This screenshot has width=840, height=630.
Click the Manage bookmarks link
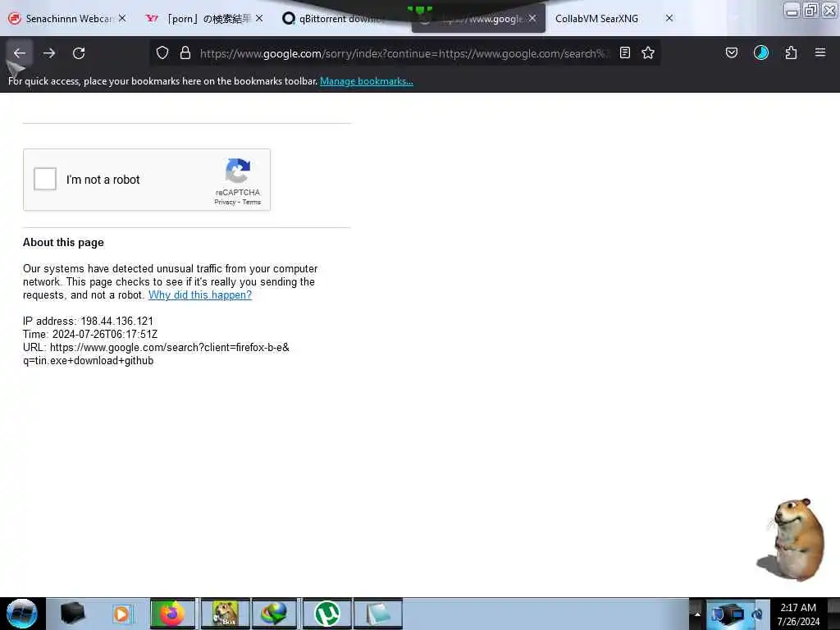click(x=367, y=81)
